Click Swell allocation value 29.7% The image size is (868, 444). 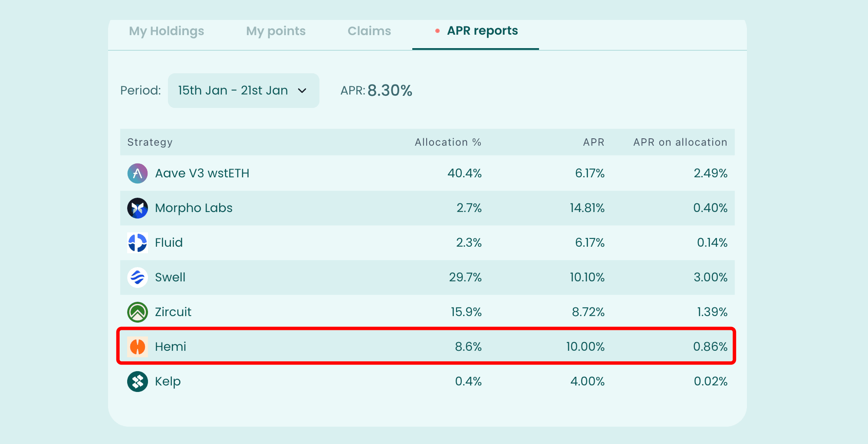tap(465, 277)
